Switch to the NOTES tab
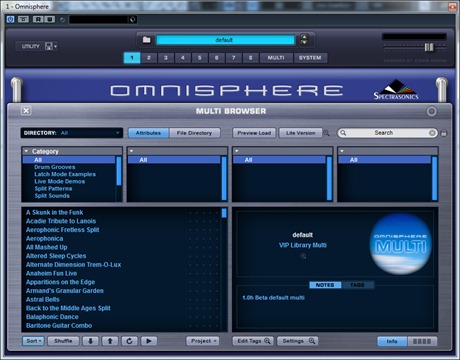Viewport: 460px width, 360px height. (x=325, y=285)
